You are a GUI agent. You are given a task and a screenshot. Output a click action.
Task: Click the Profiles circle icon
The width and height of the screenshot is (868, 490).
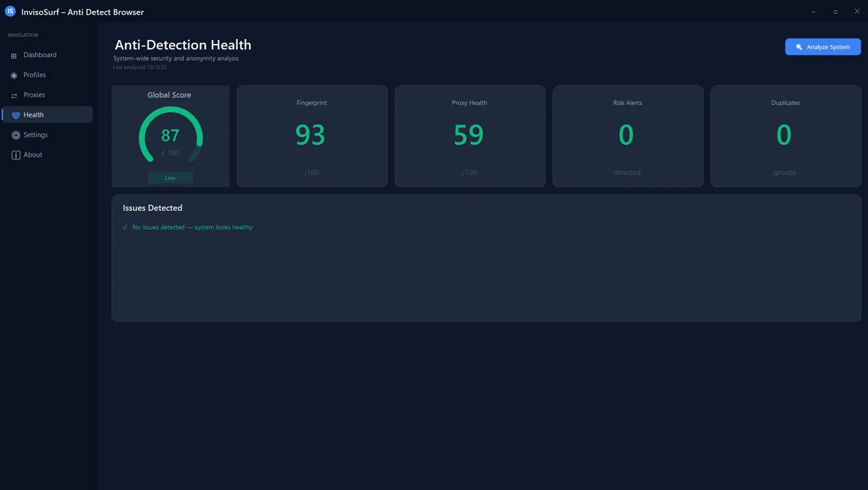(14, 76)
